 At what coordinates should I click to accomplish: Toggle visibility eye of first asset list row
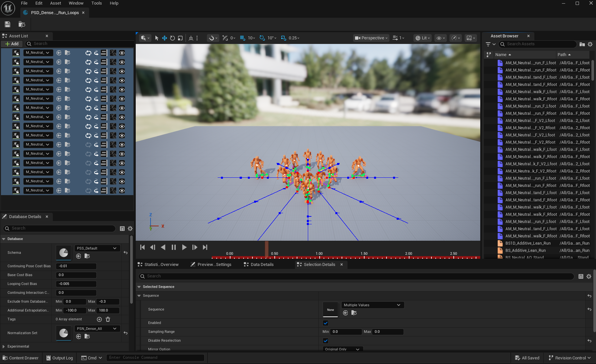122,53
